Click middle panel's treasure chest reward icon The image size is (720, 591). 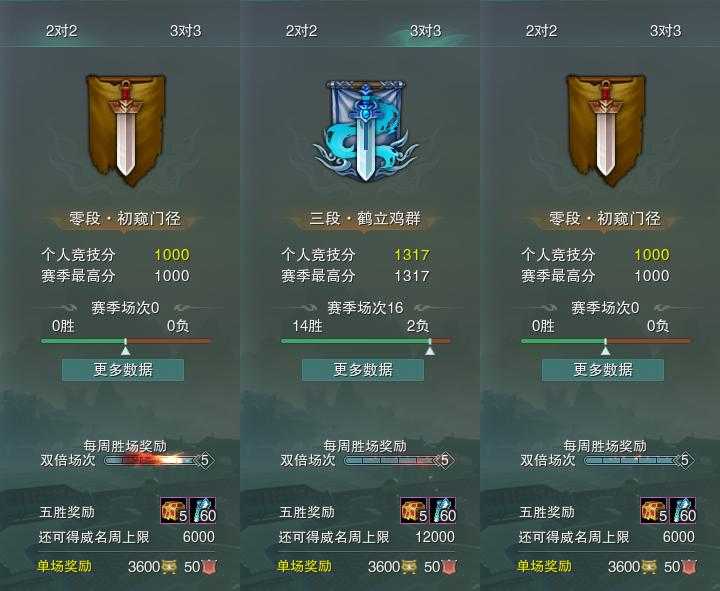coord(414,510)
